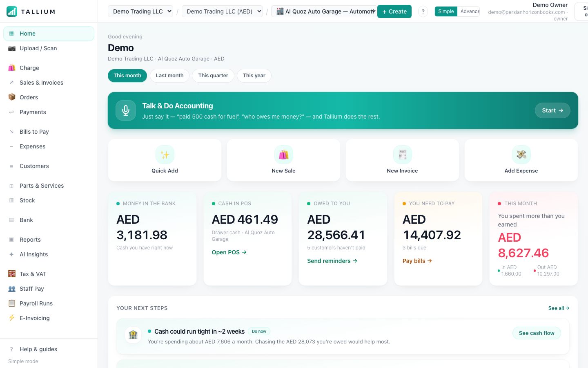Click the Add Expense flying money icon
Image resolution: width=588 pixels, height=368 pixels.
coord(521,155)
